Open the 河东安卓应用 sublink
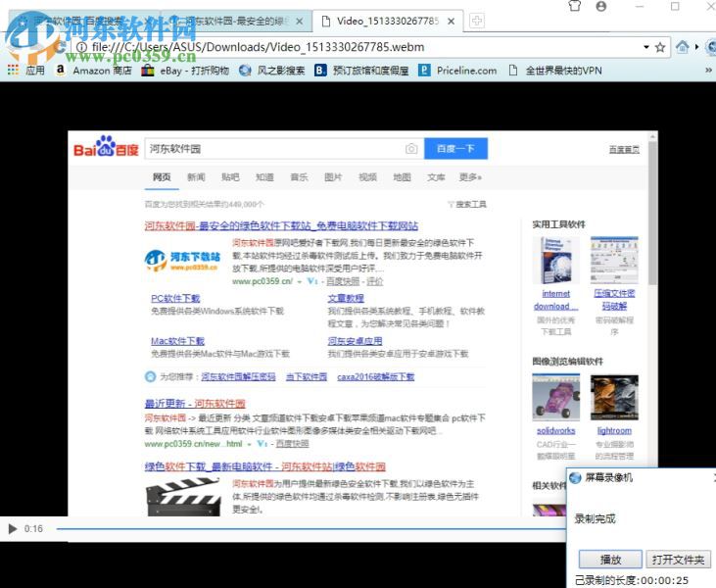The image size is (716, 588). (x=355, y=341)
